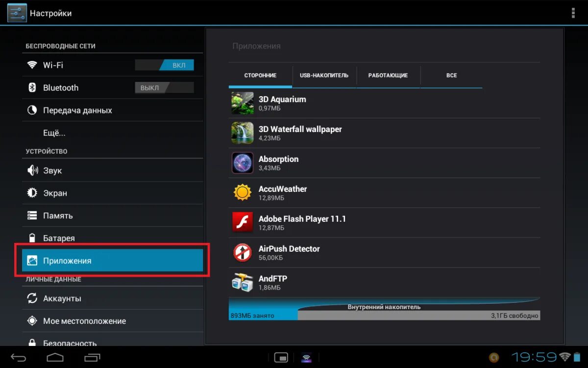Screen dimensions: 588x368
Task: Tap the sync icon beside Аккаунты
Action: pos(32,298)
